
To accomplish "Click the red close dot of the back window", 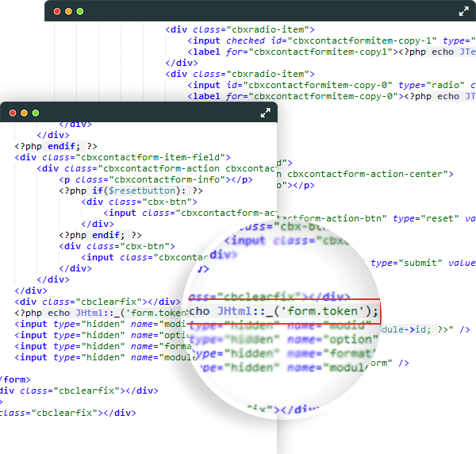I will (x=57, y=12).
